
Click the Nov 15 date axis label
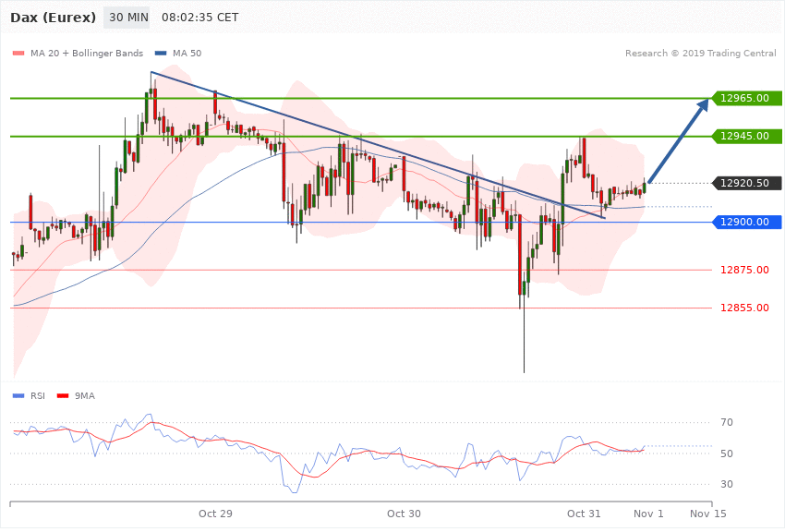click(708, 514)
